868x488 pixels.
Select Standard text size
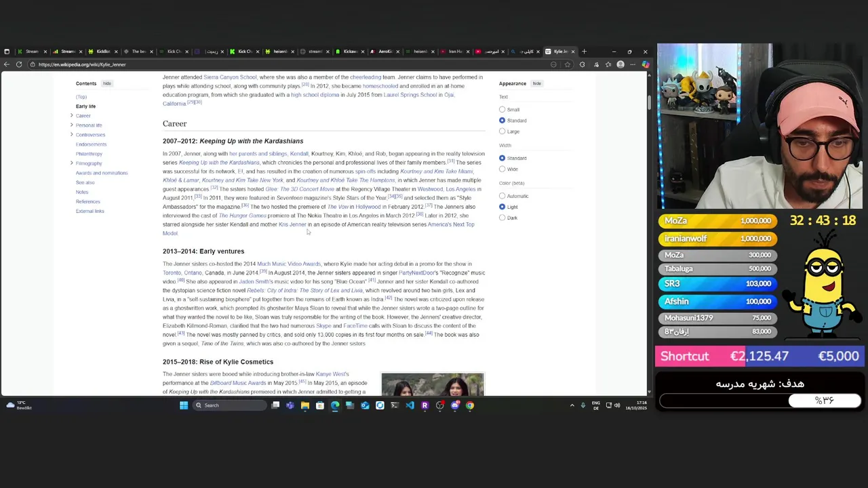pyautogui.click(x=502, y=121)
